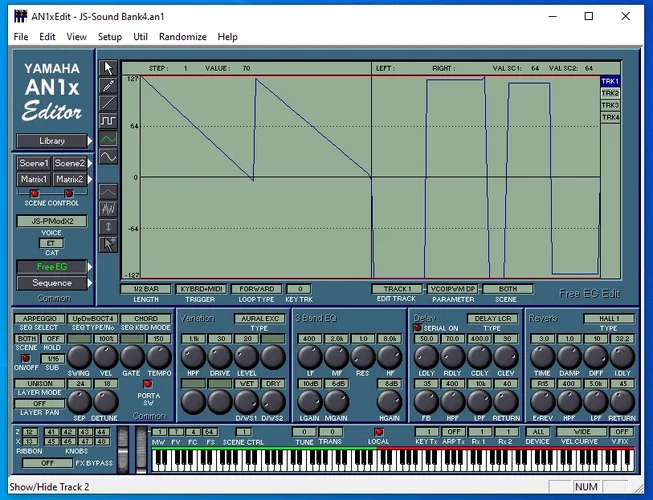Click the Library button
The image size is (653, 500).
(52, 141)
